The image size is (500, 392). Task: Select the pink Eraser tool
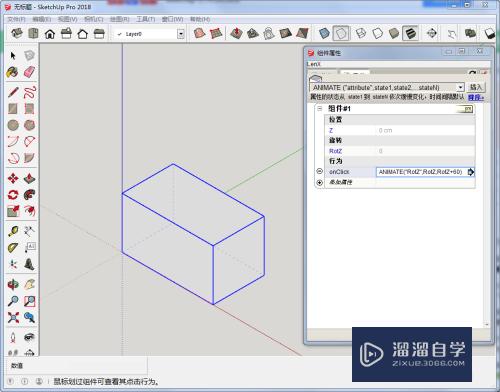coord(29,72)
